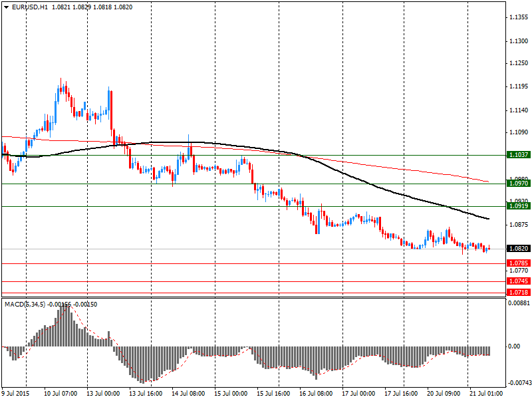
Task: Click the 20 Jul 09:00 time label
Action: (x=444, y=394)
